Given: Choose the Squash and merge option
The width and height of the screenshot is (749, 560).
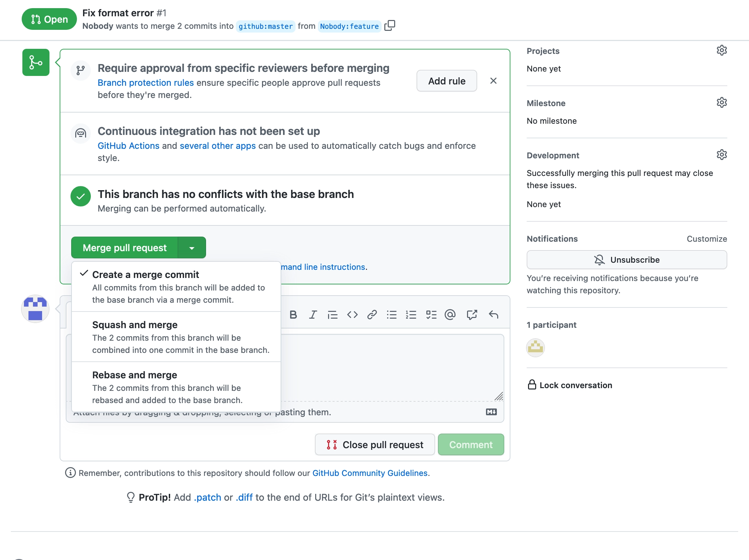Looking at the screenshot, I should pyautogui.click(x=176, y=337).
